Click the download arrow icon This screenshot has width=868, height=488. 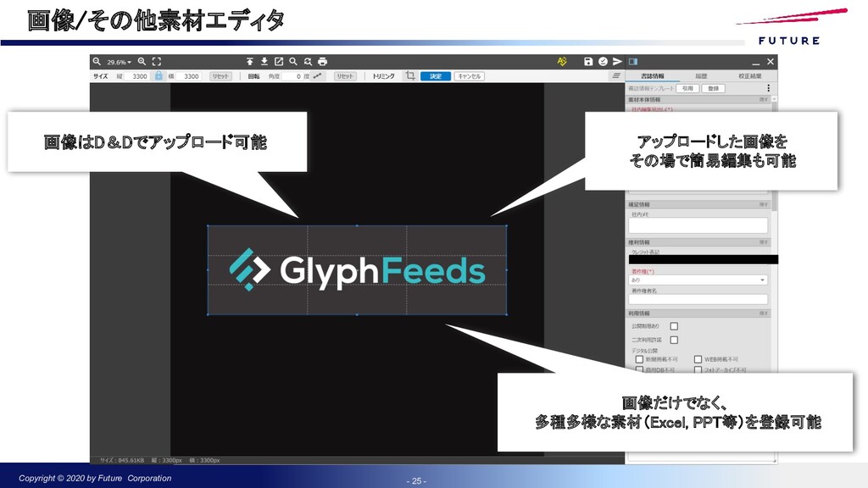(x=264, y=61)
